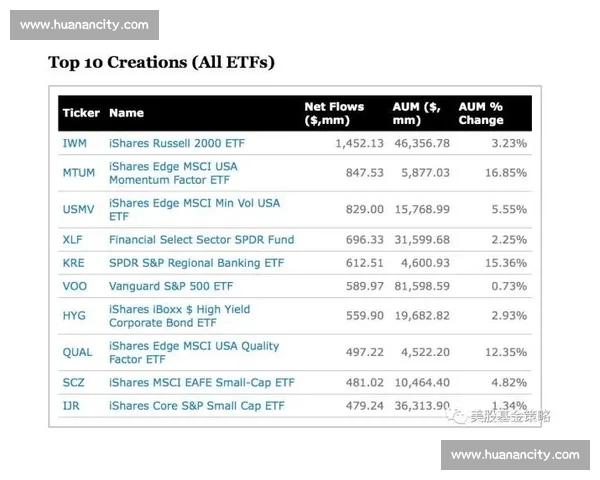This screenshot has height=480, width=600.
Task: Open the IJR ticker link
Action: pyautogui.click(x=72, y=406)
